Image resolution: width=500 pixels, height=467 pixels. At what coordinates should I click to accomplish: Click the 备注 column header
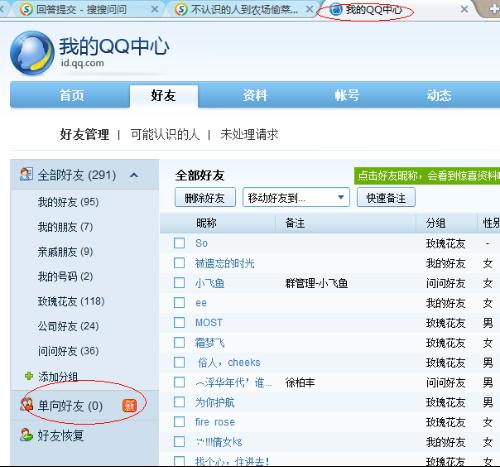coord(295,223)
